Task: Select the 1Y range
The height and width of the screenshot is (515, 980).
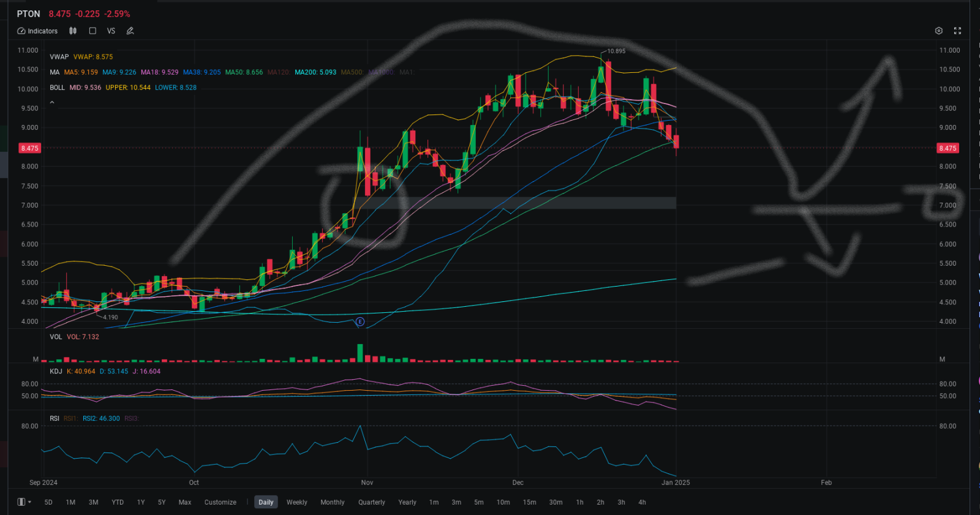Action: pyautogui.click(x=141, y=502)
